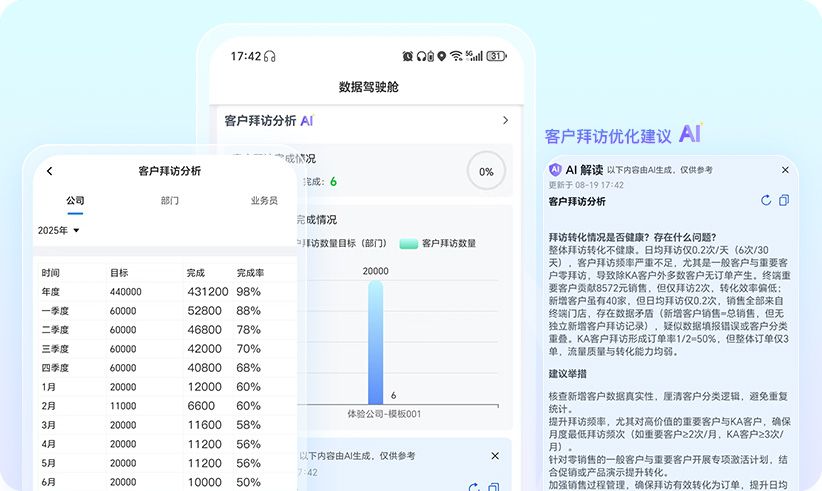
Task: Click the 数据驾驶舱 page title
Action: point(369,87)
